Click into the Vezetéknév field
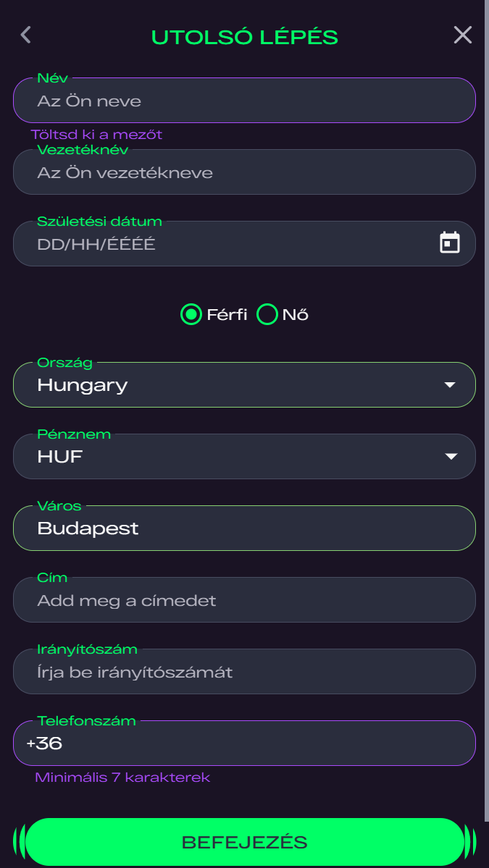The image size is (489, 868). [x=243, y=173]
